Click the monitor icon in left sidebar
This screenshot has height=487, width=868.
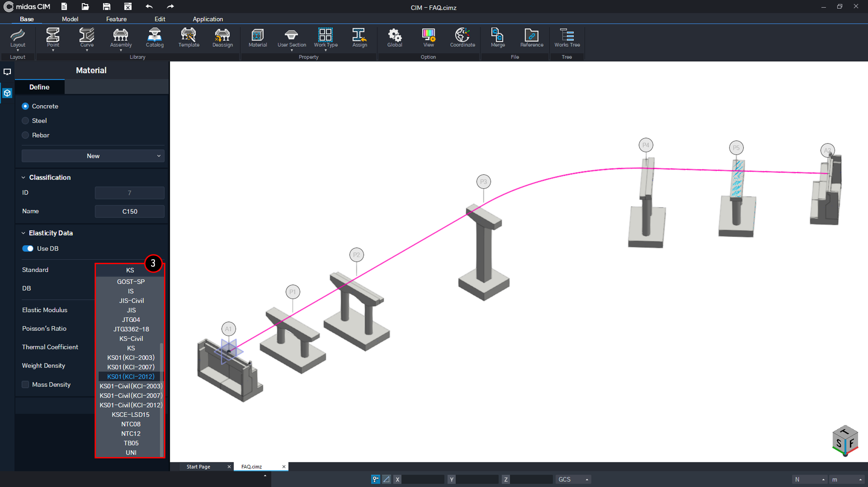pos(7,72)
